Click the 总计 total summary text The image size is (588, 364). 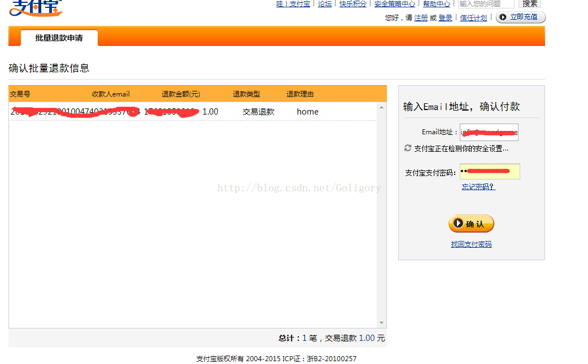point(332,338)
